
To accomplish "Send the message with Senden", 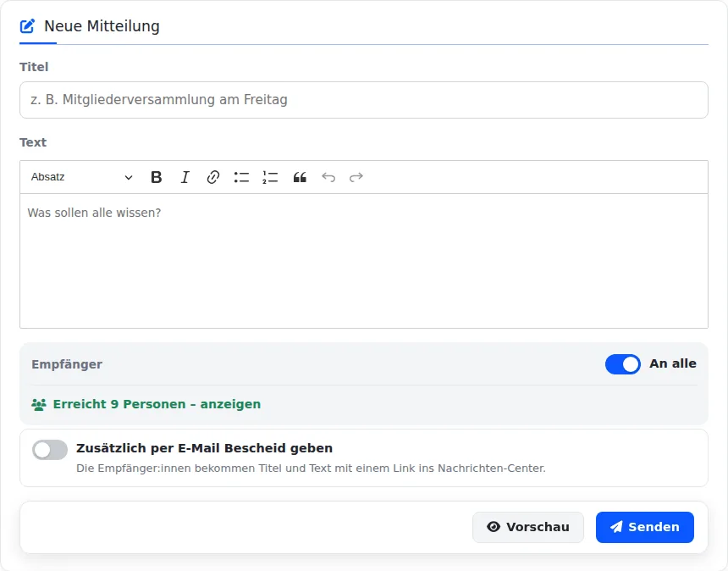I will coord(645,527).
